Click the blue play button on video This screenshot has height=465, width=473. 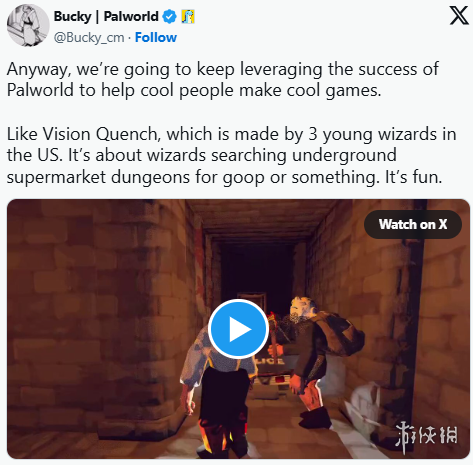[238, 329]
